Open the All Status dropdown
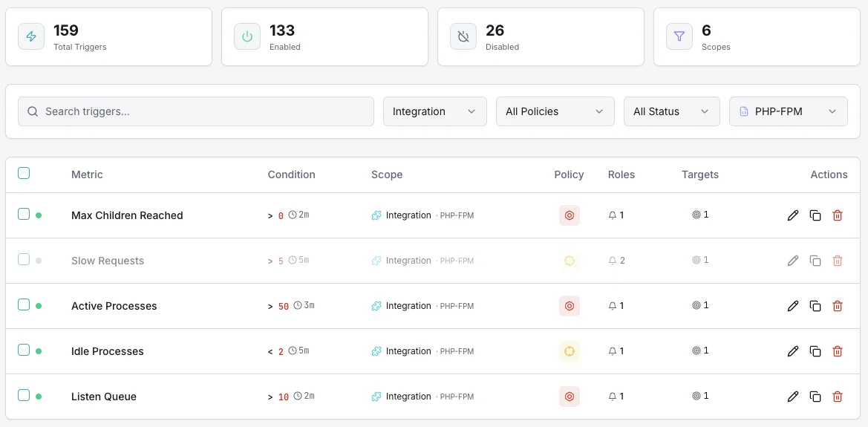The image size is (868, 427). 672,111
